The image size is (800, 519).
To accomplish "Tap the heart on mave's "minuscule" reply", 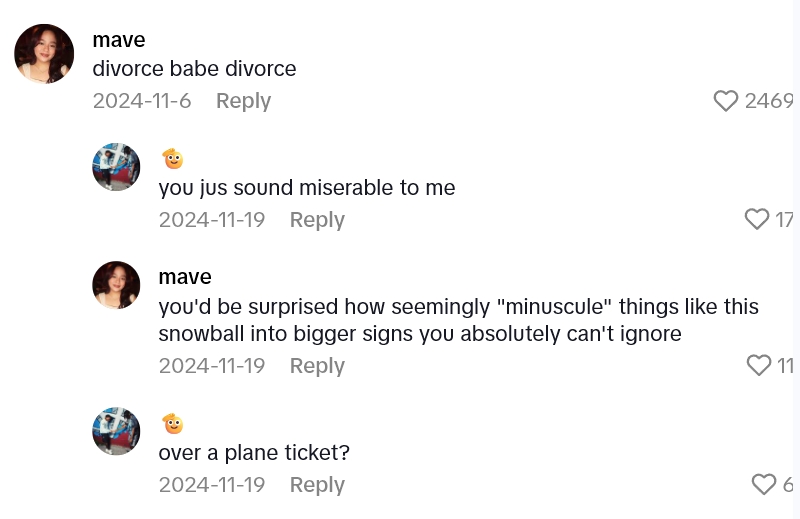I will (x=759, y=366).
